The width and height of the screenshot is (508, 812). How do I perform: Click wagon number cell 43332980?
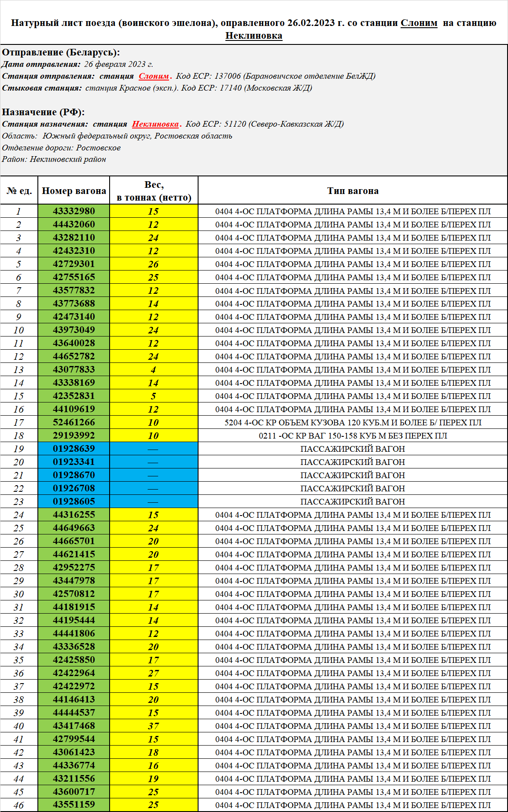point(74,211)
